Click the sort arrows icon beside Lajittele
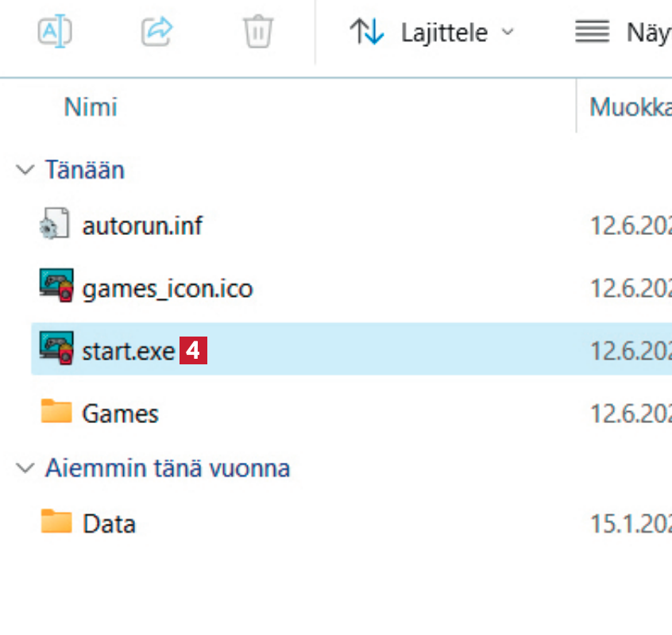This screenshot has width=672, height=635. 367,33
